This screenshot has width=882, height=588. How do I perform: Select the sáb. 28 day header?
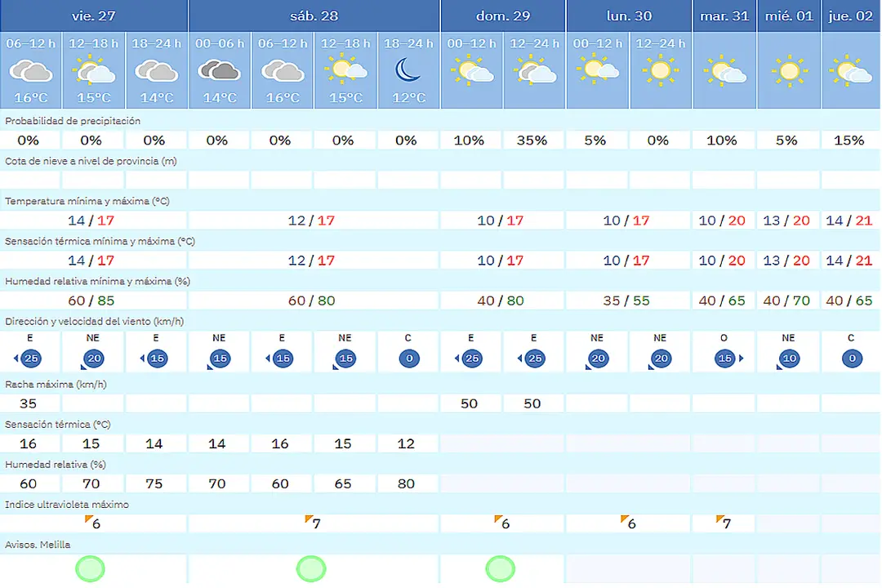[314, 16]
